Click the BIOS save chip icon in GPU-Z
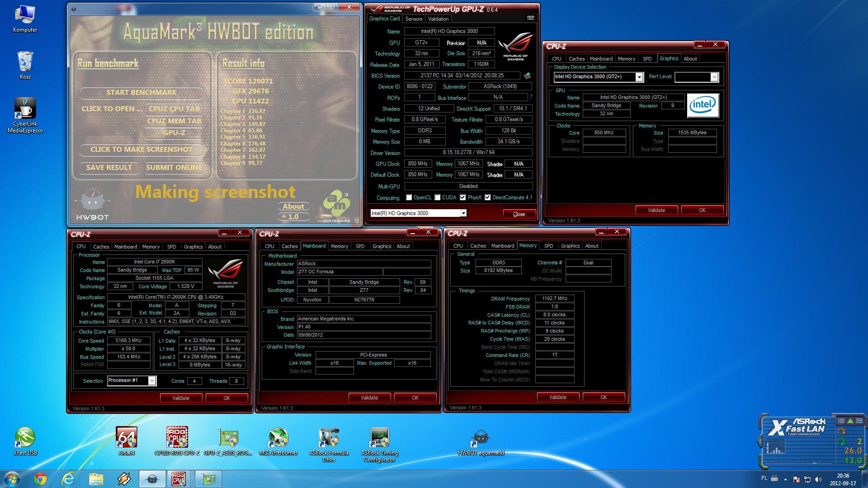Viewport: 868px width, 488px height. click(x=527, y=75)
